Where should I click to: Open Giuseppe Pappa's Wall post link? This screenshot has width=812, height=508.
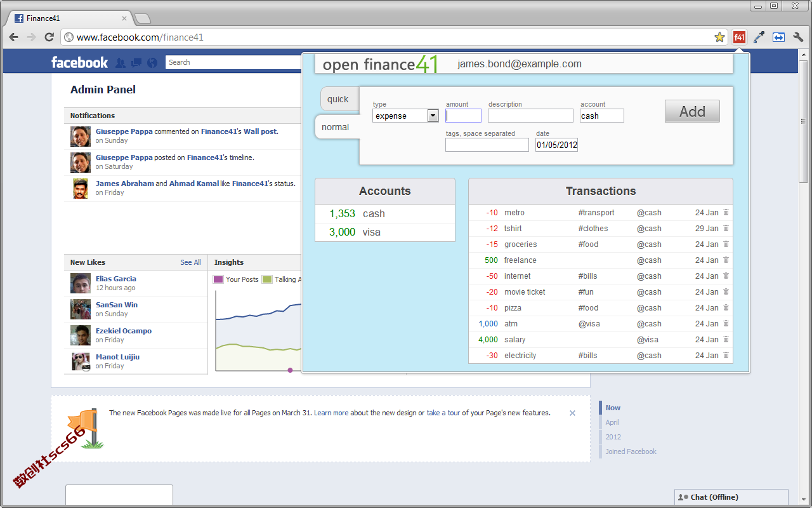(x=261, y=131)
